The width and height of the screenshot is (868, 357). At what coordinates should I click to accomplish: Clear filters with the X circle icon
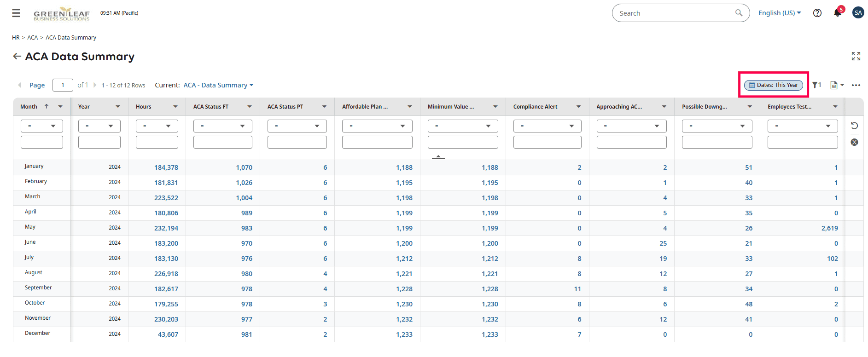point(855,142)
